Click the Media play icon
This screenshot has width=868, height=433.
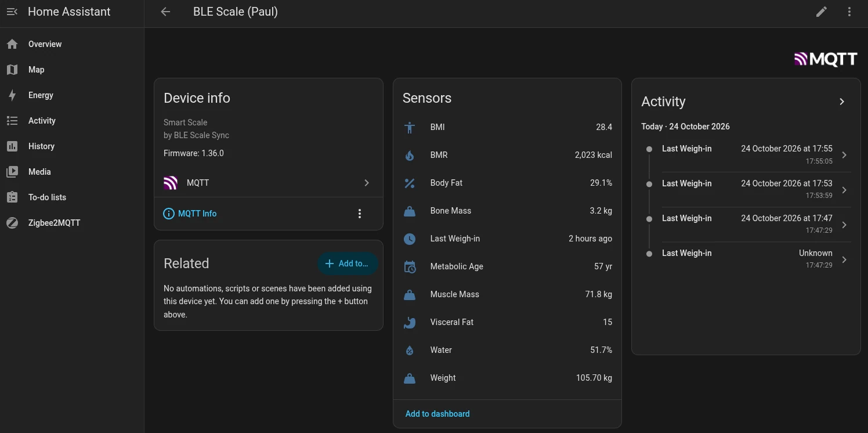point(12,172)
